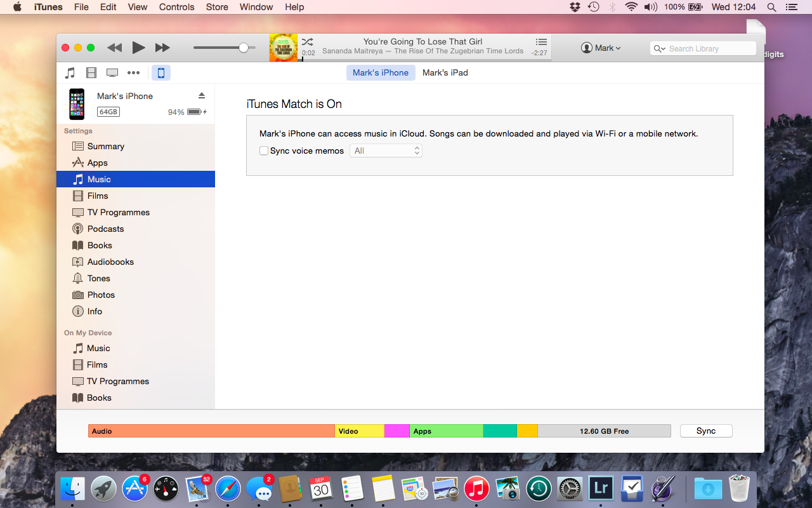Viewport: 812px width, 508px height.
Task: Open the voice memos 'All' dropdown
Action: click(x=386, y=150)
